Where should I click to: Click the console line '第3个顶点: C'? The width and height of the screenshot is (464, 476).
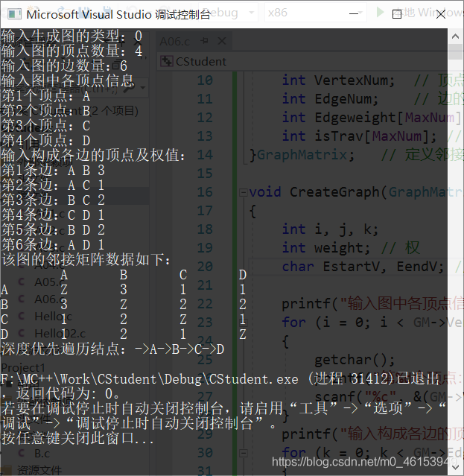tap(46, 126)
